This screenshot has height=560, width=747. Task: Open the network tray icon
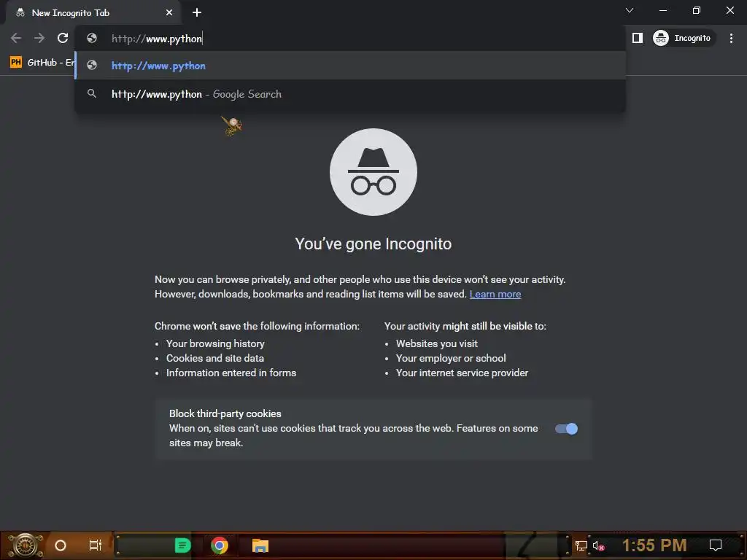tap(581, 545)
